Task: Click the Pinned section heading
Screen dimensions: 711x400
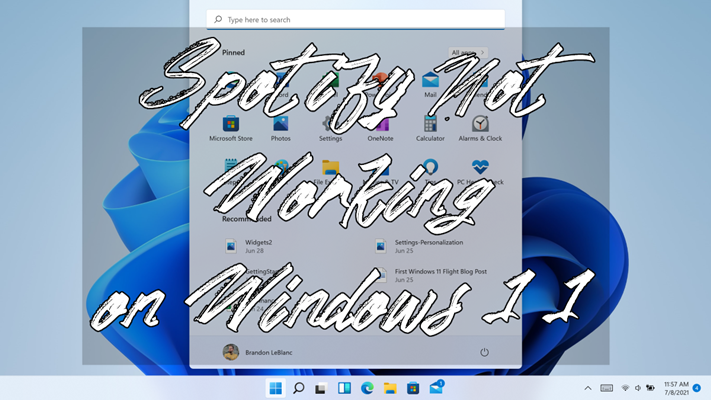Action: click(x=233, y=53)
